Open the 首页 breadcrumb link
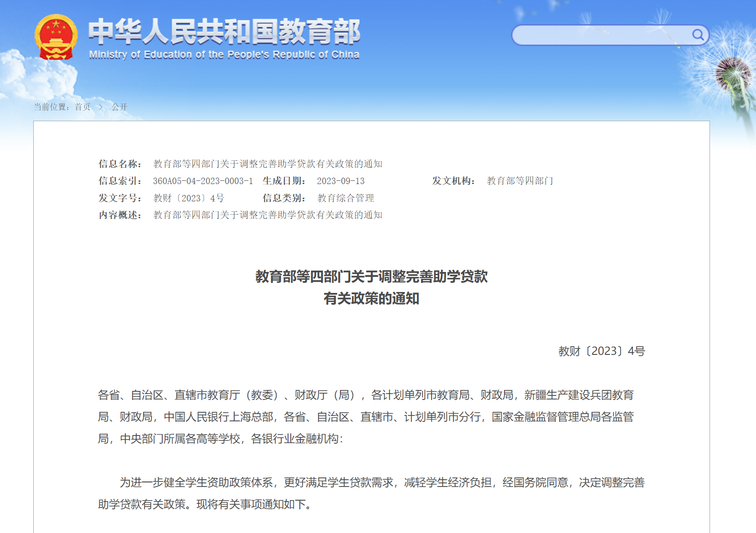 [82, 107]
